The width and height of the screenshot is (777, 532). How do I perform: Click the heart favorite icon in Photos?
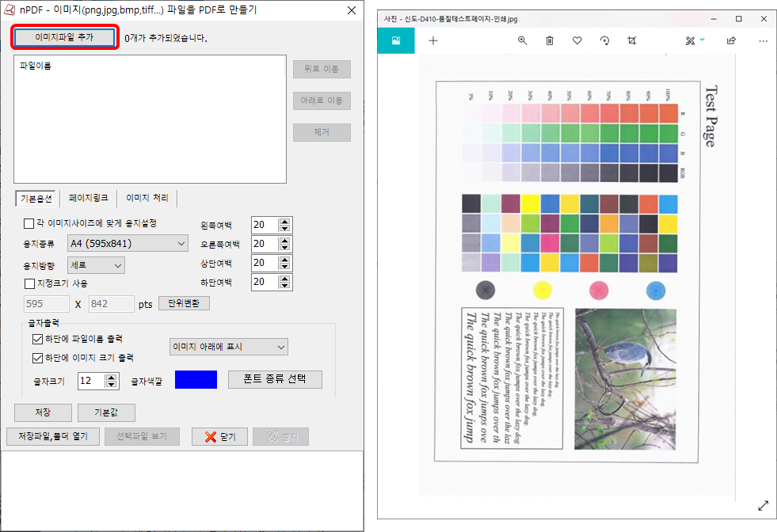click(x=577, y=40)
